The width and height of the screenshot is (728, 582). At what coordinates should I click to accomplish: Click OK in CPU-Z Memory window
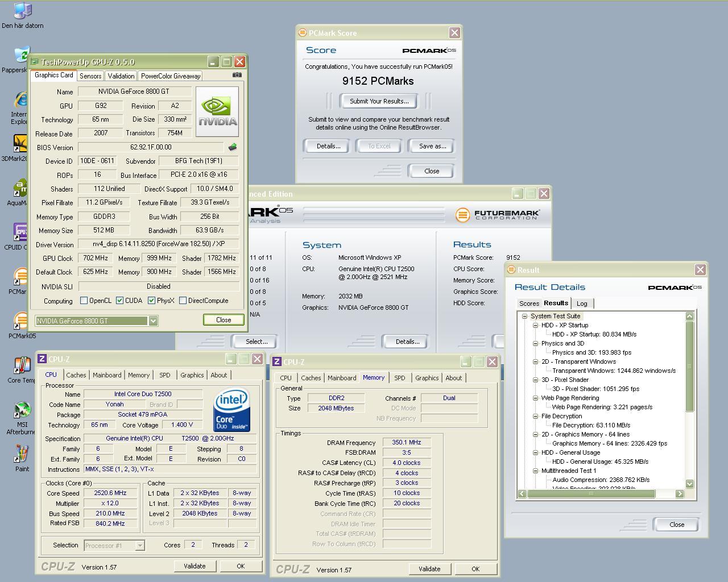(x=475, y=569)
